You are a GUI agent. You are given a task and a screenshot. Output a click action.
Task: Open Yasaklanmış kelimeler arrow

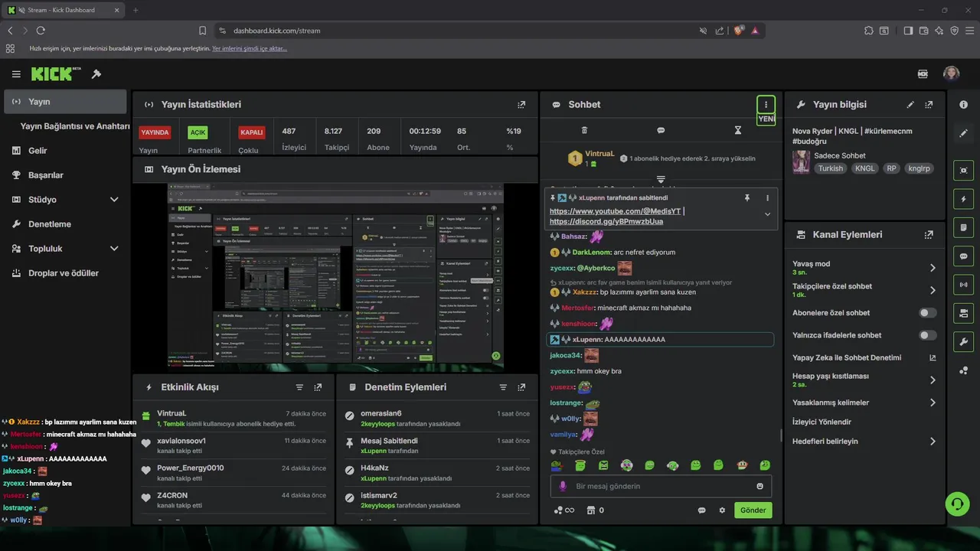[x=933, y=403]
